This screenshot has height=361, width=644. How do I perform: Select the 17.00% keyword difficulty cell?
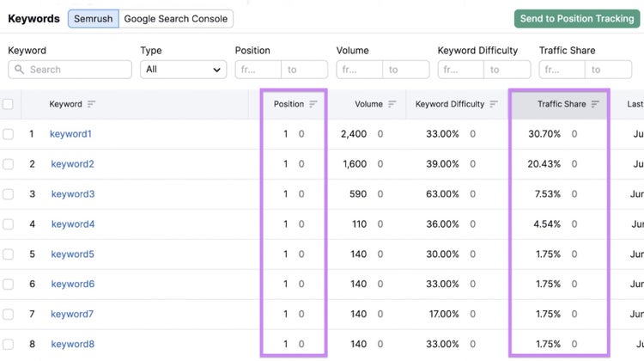click(x=444, y=314)
